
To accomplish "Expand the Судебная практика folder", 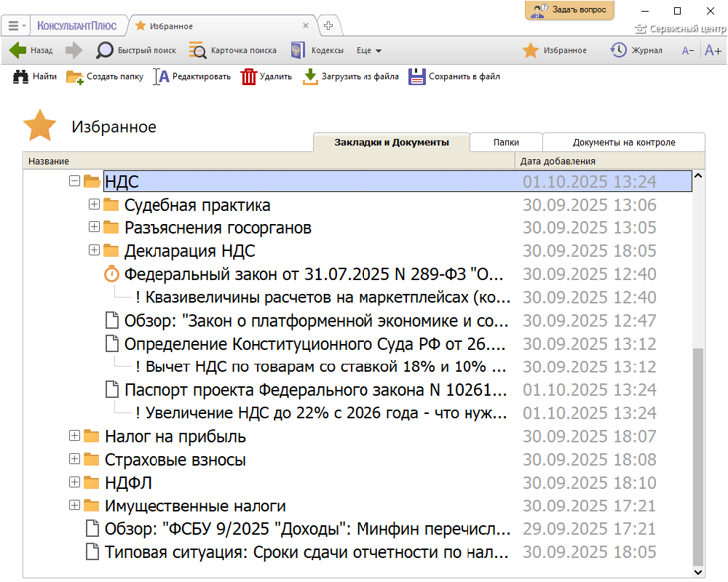I will pos(94,204).
